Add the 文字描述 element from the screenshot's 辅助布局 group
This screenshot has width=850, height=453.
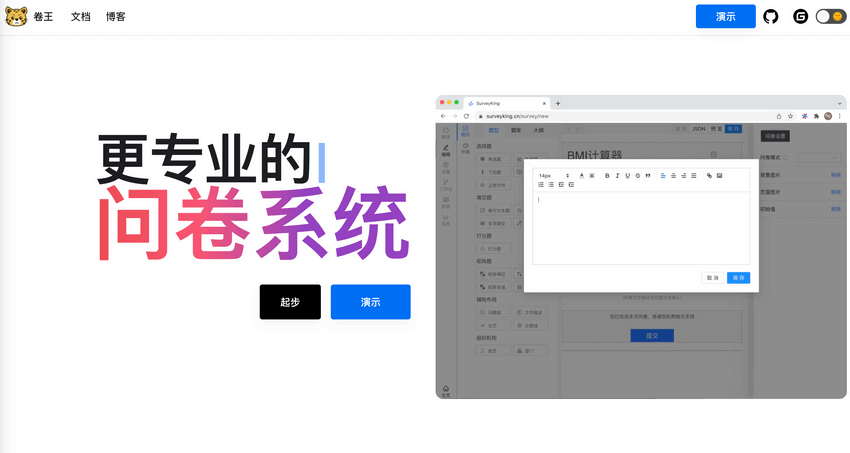pyautogui.click(x=530, y=313)
